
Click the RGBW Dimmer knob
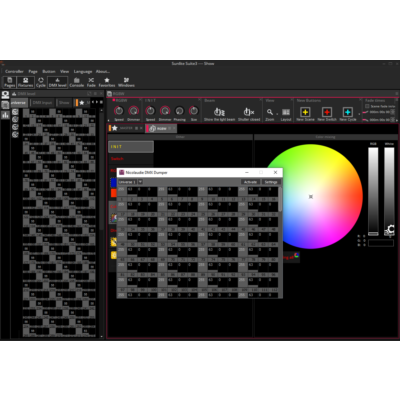coord(134,111)
